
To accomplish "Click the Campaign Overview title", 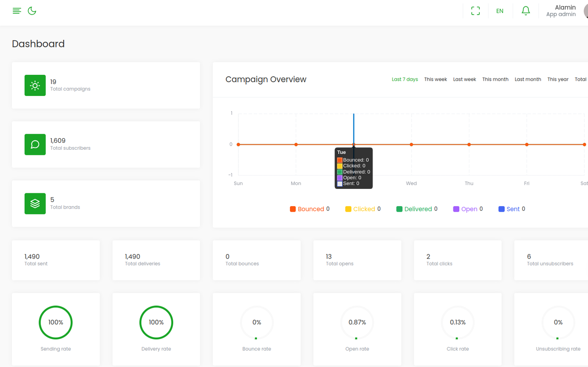I will pyautogui.click(x=266, y=79).
